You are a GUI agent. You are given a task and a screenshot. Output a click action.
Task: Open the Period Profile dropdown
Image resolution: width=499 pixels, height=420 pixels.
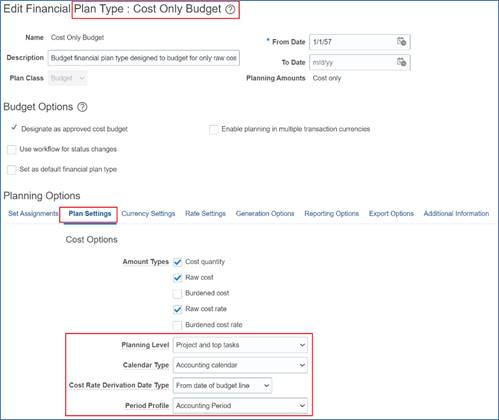(x=240, y=406)
